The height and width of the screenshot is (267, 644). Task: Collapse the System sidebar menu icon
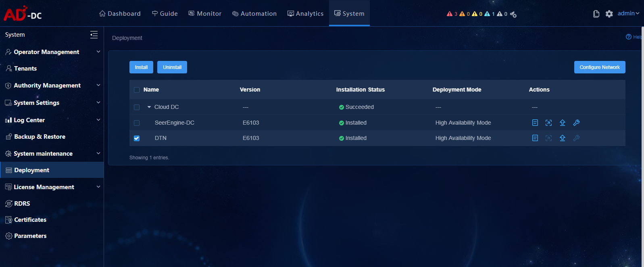click(x=94, y=35)
